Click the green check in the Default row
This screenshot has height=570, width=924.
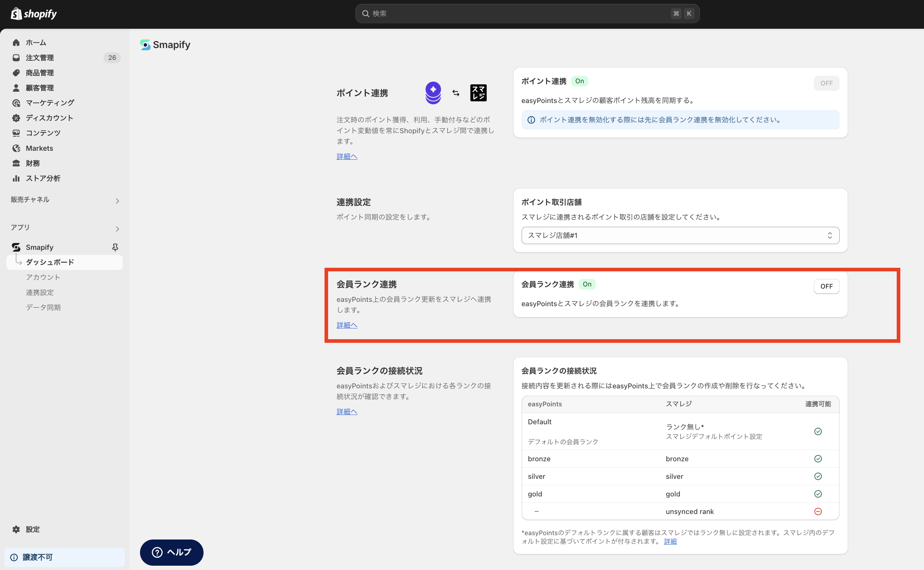818,432
